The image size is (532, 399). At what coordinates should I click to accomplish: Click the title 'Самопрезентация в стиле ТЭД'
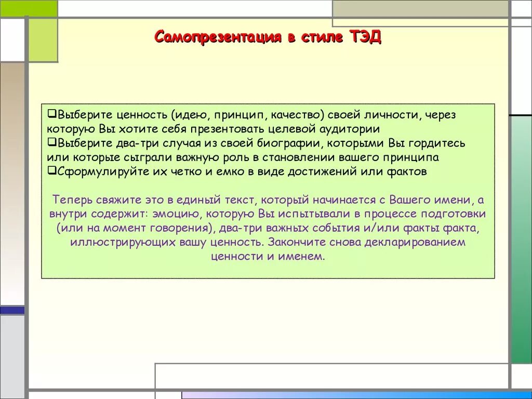268,37
